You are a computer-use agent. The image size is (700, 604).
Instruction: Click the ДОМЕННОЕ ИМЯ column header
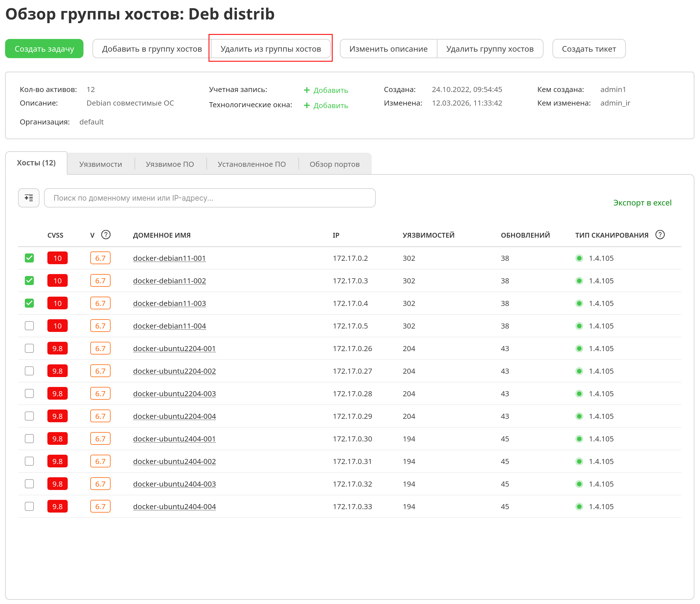pyautogui.click(x=162, y=235)
